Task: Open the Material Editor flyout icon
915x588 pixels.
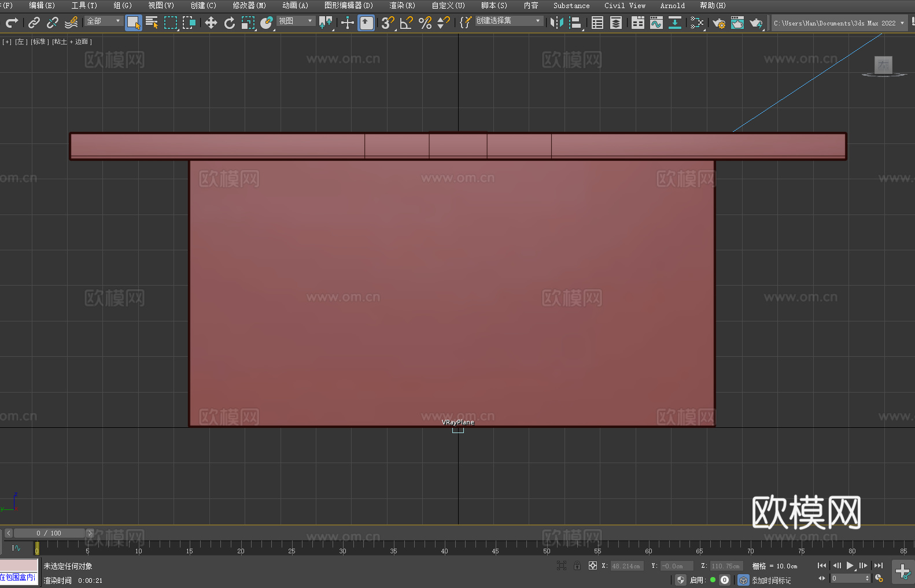Action: (x=697, y=23)
